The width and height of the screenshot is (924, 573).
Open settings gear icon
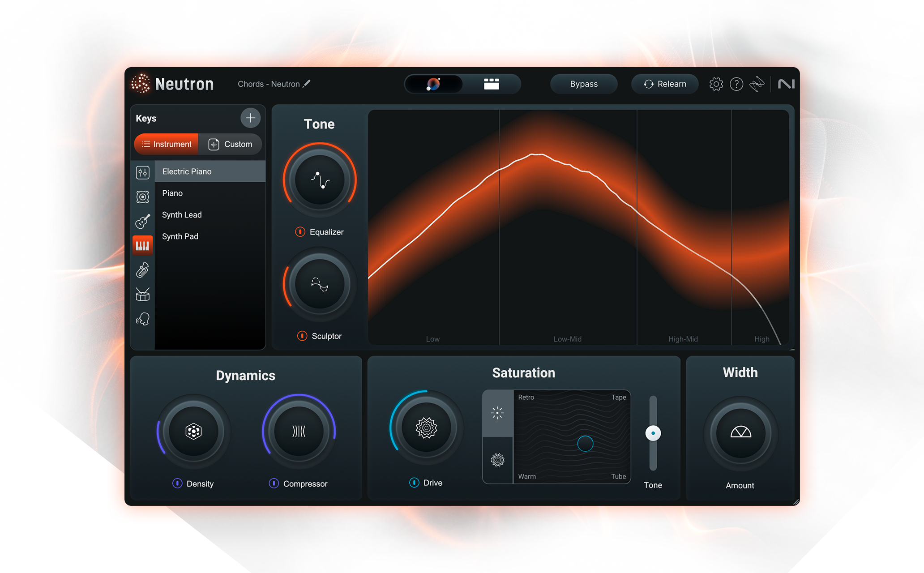click(716, 84)
